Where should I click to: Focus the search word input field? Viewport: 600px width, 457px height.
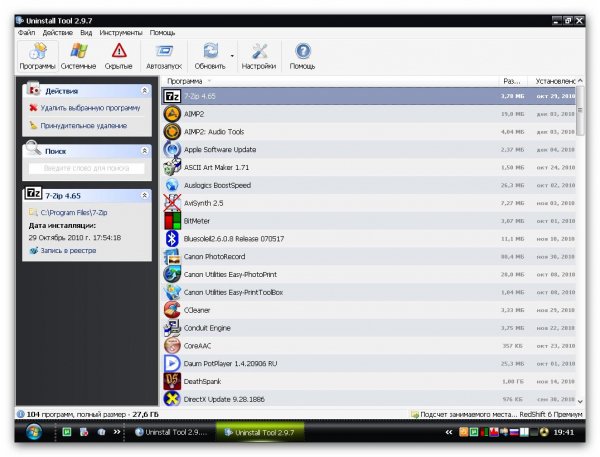86,168
